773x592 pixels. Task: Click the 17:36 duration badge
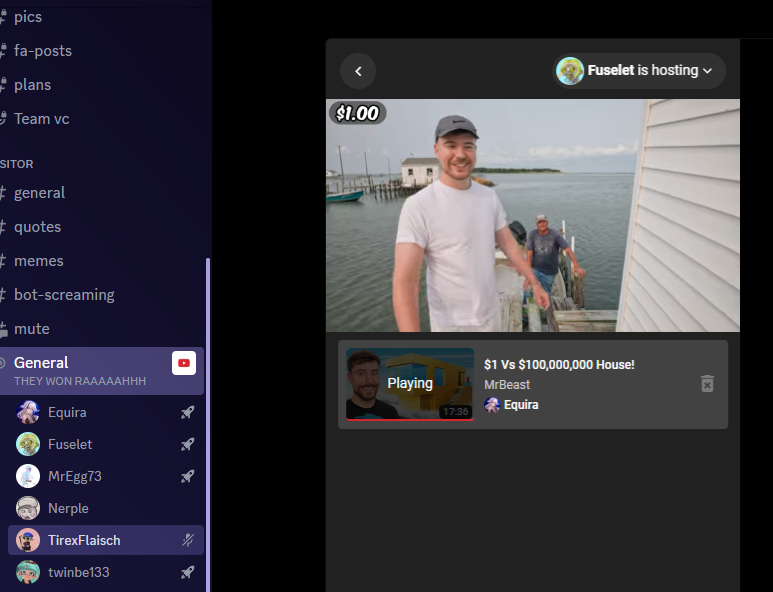[455, 412]
